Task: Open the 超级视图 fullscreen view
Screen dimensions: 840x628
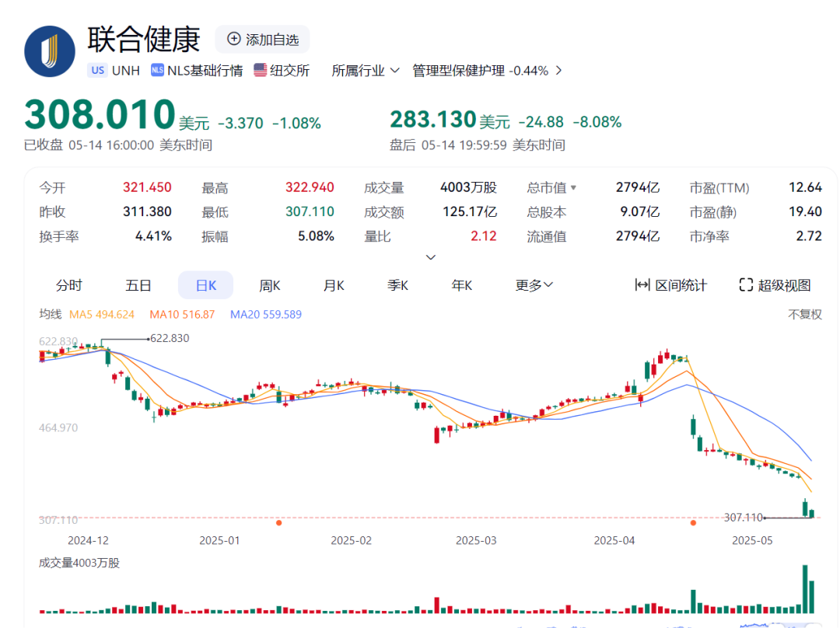Action: coord(775,285)
